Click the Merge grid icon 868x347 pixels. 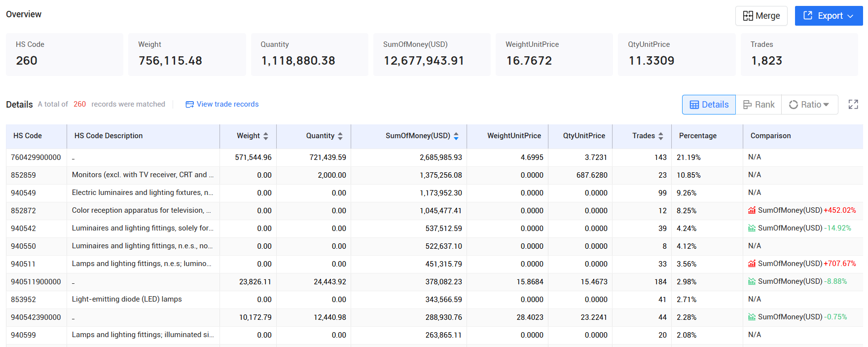tap(748, 16)
